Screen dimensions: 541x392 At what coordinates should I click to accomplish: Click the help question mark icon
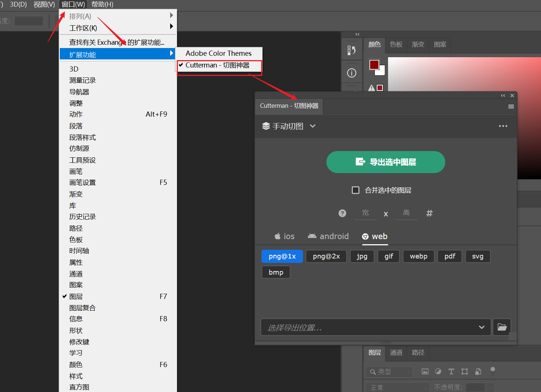pos(342,213)
